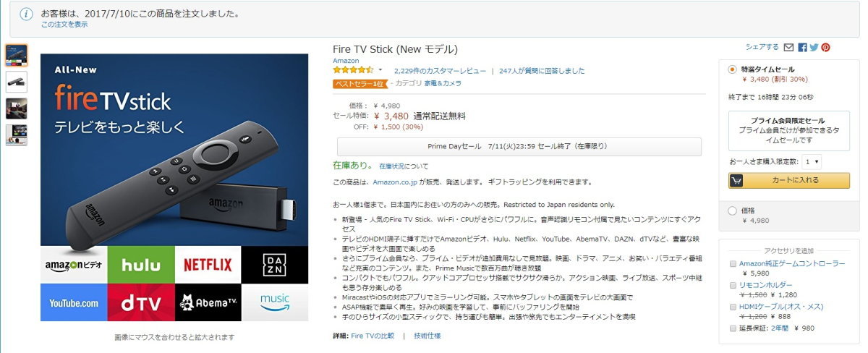Share this product via email icon
868x353 pixels.
(x=788, y=47)
